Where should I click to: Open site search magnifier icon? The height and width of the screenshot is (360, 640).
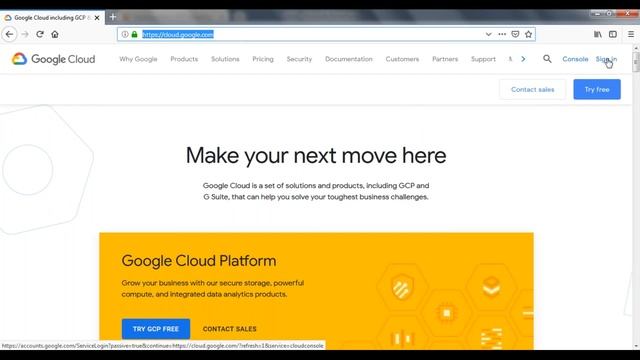547,59
